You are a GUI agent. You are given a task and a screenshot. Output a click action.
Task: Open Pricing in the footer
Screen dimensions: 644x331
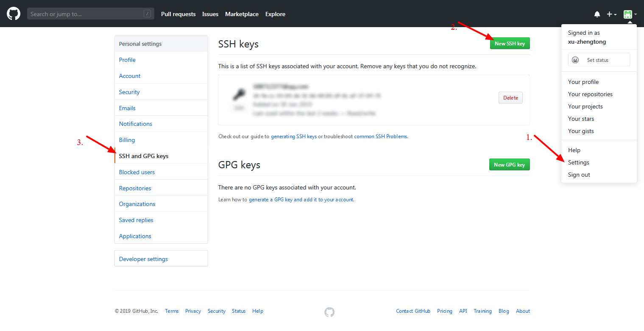tap(445, 311)
